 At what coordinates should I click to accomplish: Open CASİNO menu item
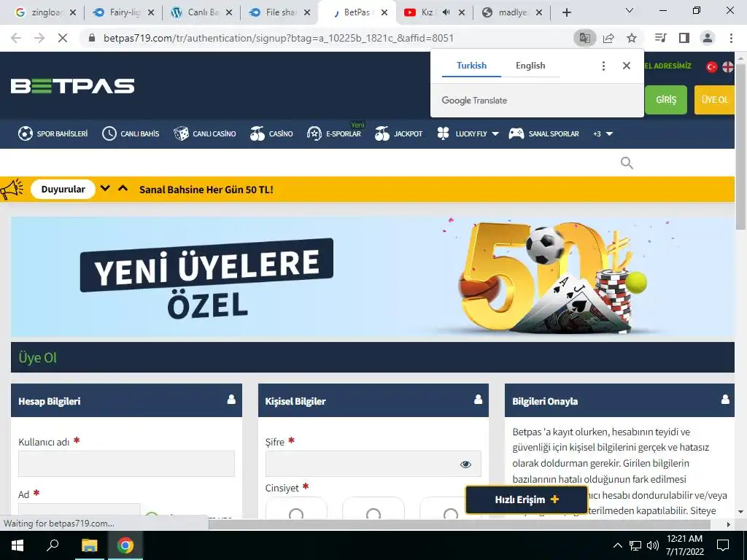(x=271, y=134)
